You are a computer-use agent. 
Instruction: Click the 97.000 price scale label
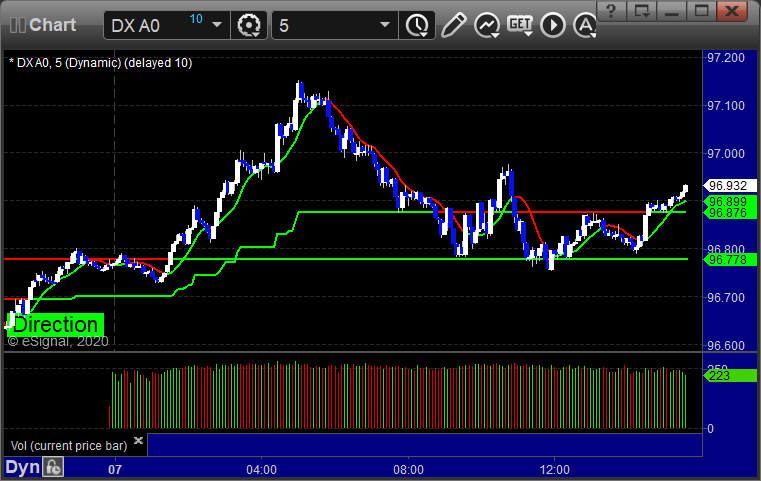click(x=726, y=154)
